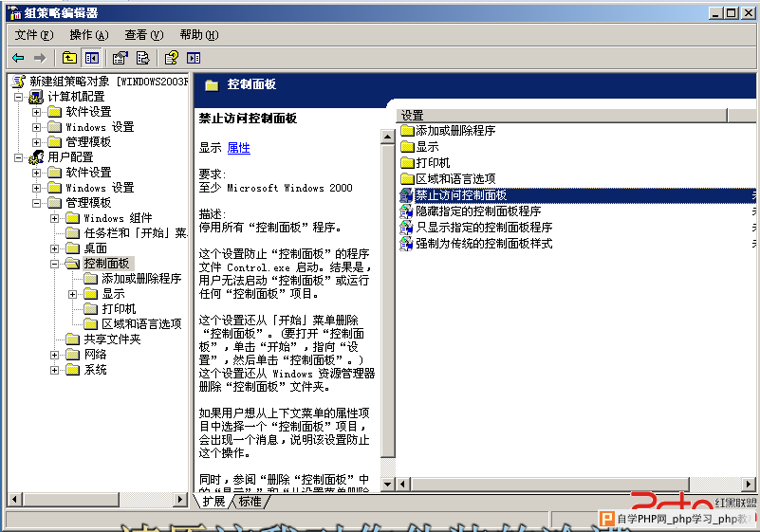Click the settings list scroll right arrow
The image size is (760, 532).
pyautogui.click(x=749, y=484)
